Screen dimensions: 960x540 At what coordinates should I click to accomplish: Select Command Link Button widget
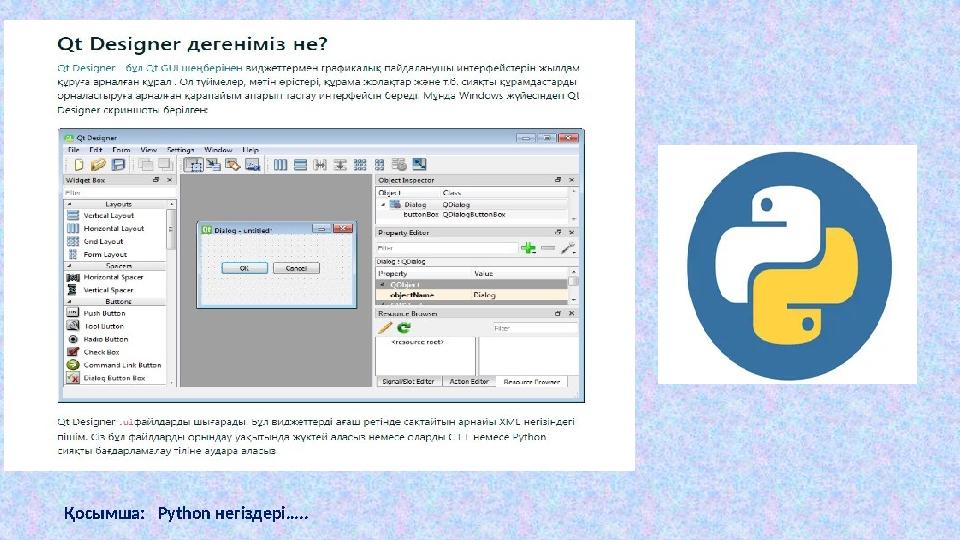[114, 365]
